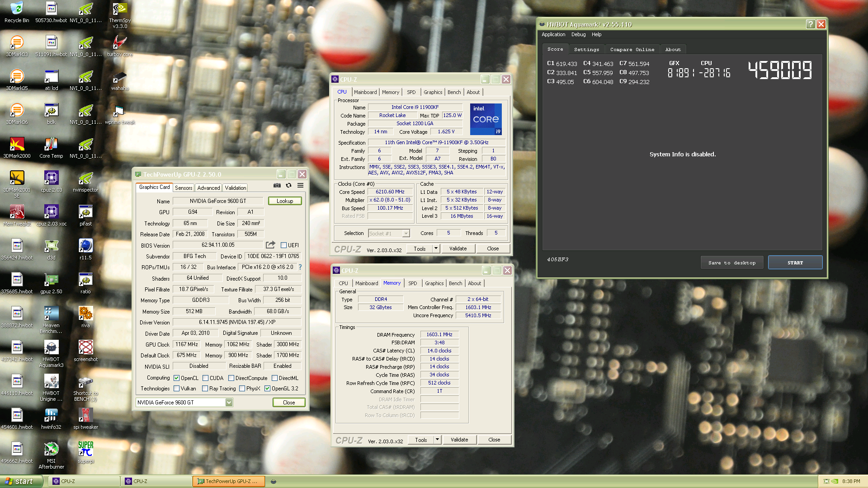Image resolution: width=868 pixels, height=488 pixels.
Task: Open 3DMark06 desktop shortcut
Action: (17, 114)
